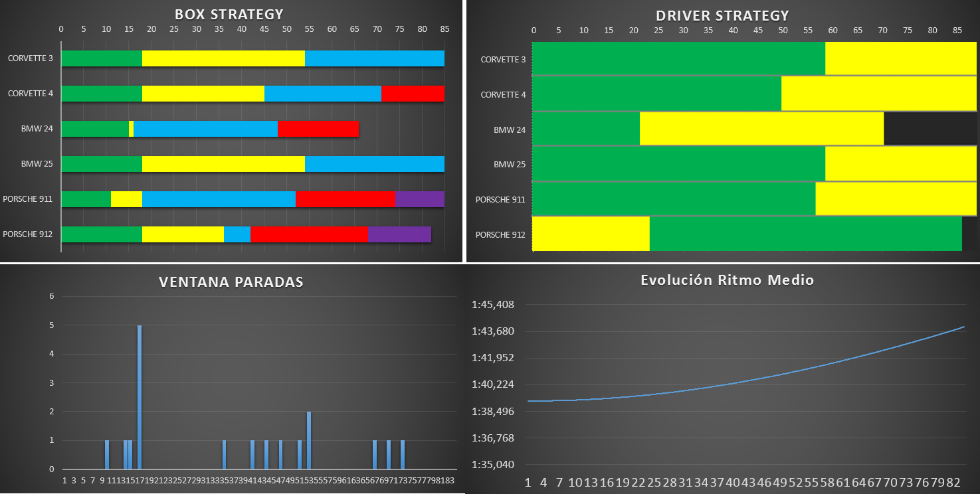Select BMW 25 blue segment in Box Strategy

[x=375, y=164]
